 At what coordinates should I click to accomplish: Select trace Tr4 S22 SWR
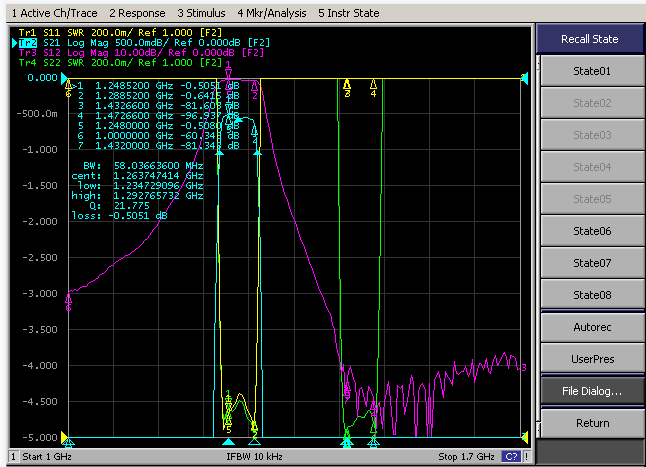(120, 63)
